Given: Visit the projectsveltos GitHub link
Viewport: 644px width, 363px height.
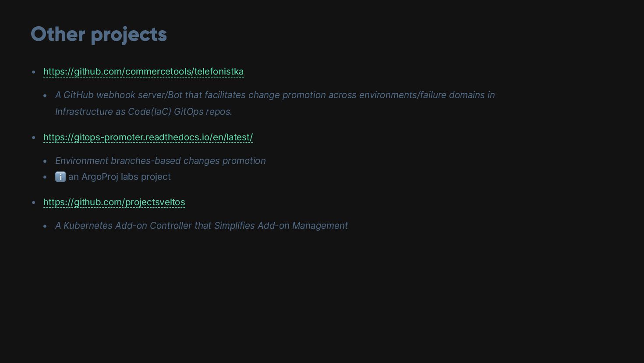Looking at the screenshot, I should (114, 202).
